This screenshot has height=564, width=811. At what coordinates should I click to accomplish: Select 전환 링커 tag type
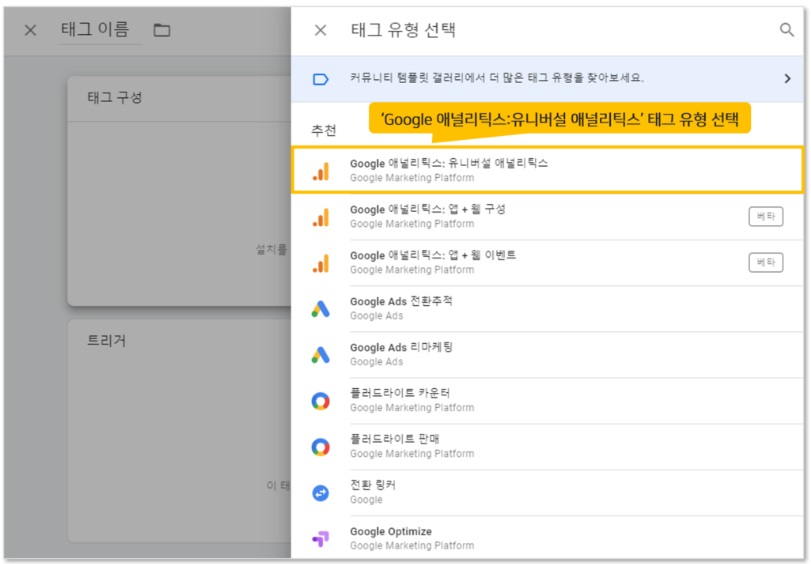[547, 493]
